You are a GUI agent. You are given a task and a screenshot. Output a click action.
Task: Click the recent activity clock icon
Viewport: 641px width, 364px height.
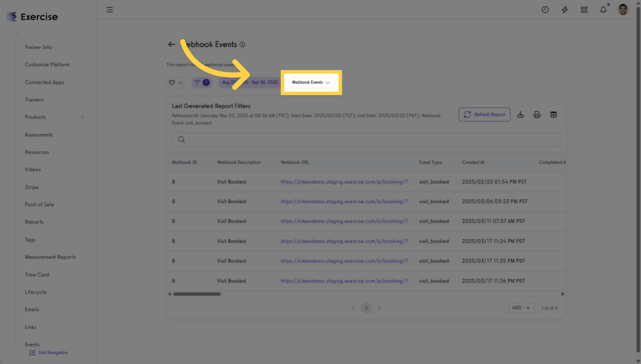[545, 9]
